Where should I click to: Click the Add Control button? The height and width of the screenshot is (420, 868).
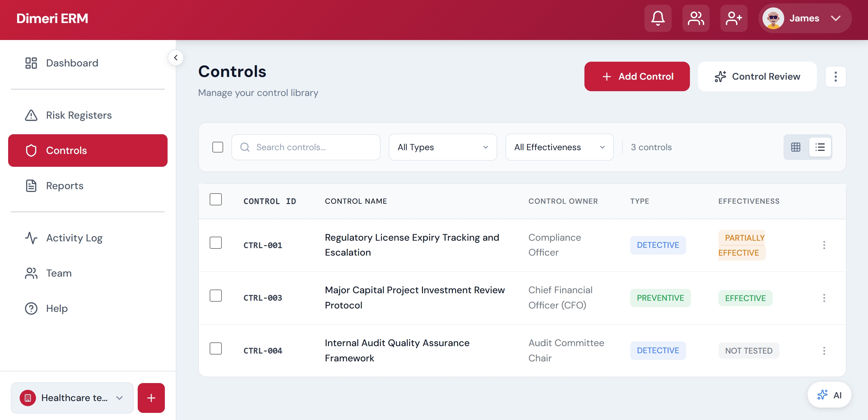coord(637,77)
